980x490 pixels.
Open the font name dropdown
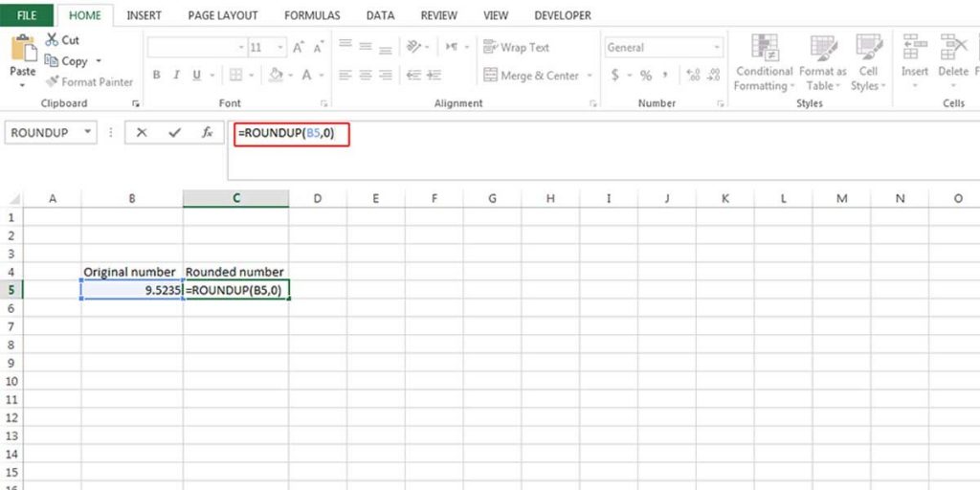click(x=242, y=48)
